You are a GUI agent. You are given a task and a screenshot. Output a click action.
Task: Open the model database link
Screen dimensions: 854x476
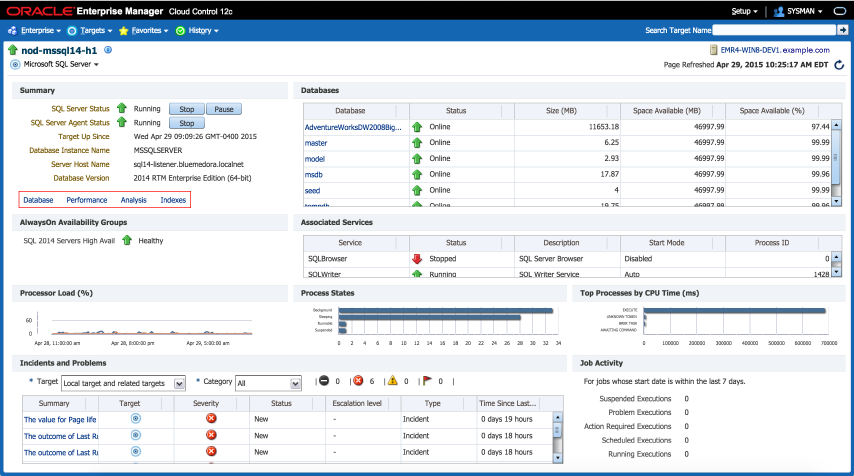(x=315, y=159)
